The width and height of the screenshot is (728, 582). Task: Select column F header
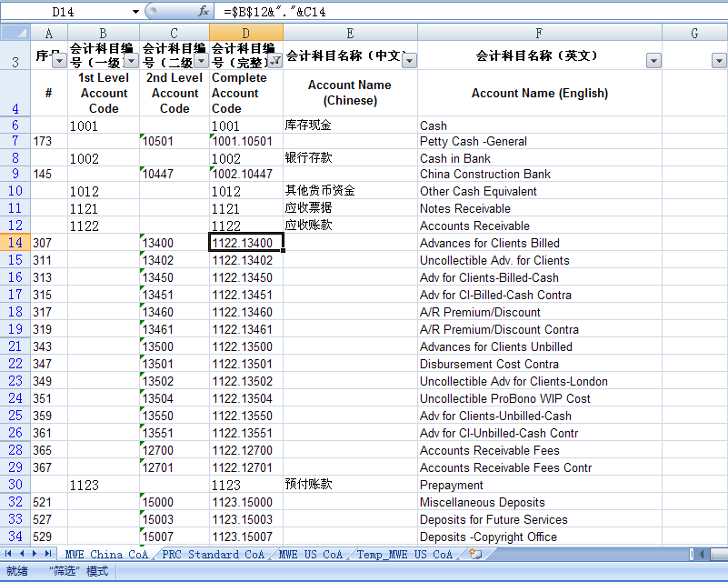coord(540,32)
